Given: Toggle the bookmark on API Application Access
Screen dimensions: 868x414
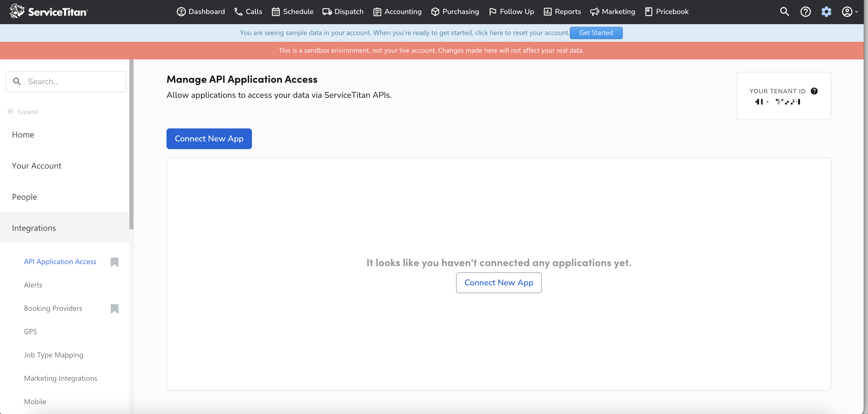Looking at the screenshot, I should point(114,262).
